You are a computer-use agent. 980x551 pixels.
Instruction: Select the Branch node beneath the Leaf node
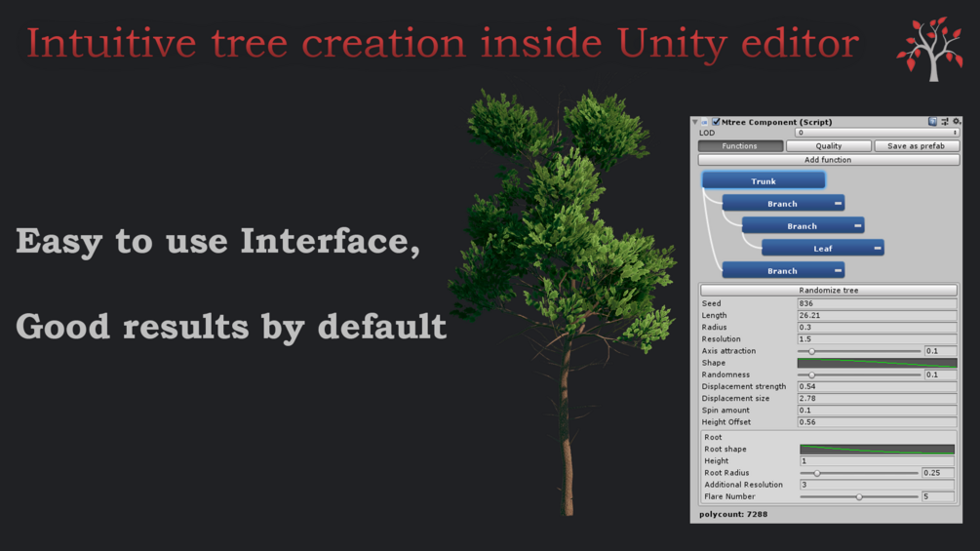(783, 270)
